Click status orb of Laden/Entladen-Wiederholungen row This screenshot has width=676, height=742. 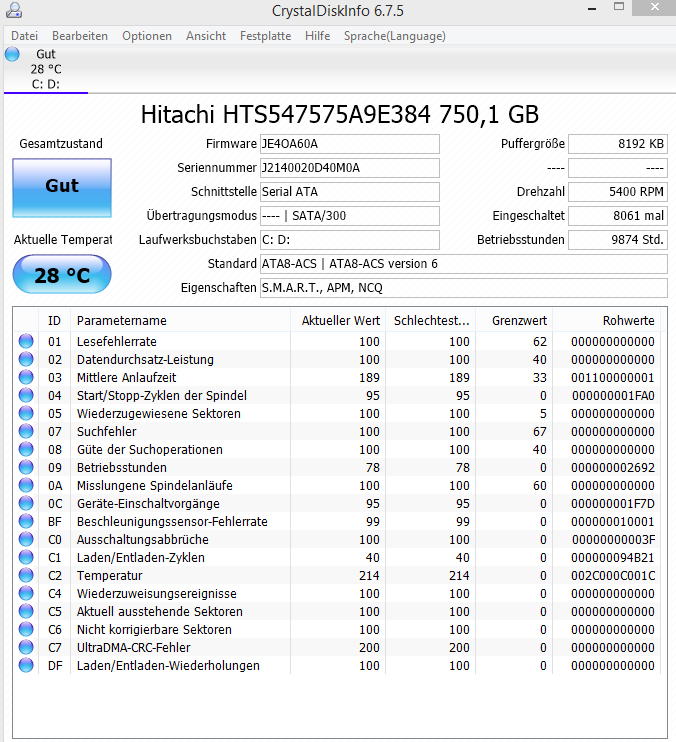(x=26, y=665)
